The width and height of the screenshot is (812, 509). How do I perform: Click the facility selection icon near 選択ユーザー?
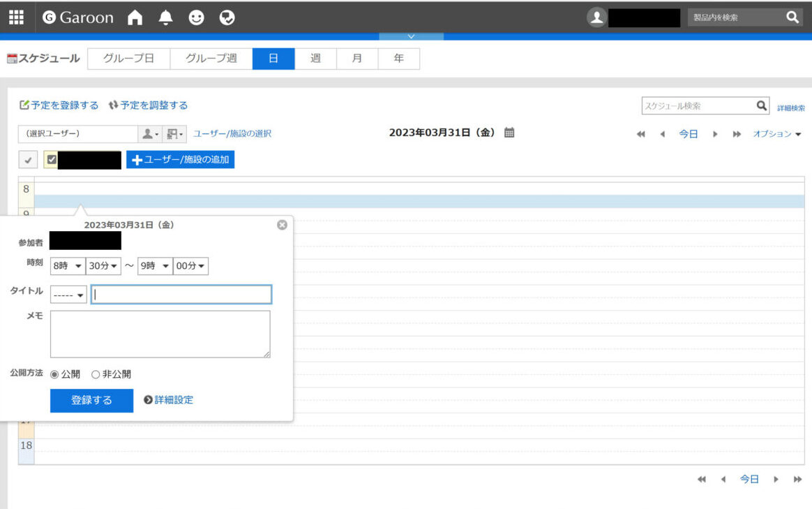[174, 133]
